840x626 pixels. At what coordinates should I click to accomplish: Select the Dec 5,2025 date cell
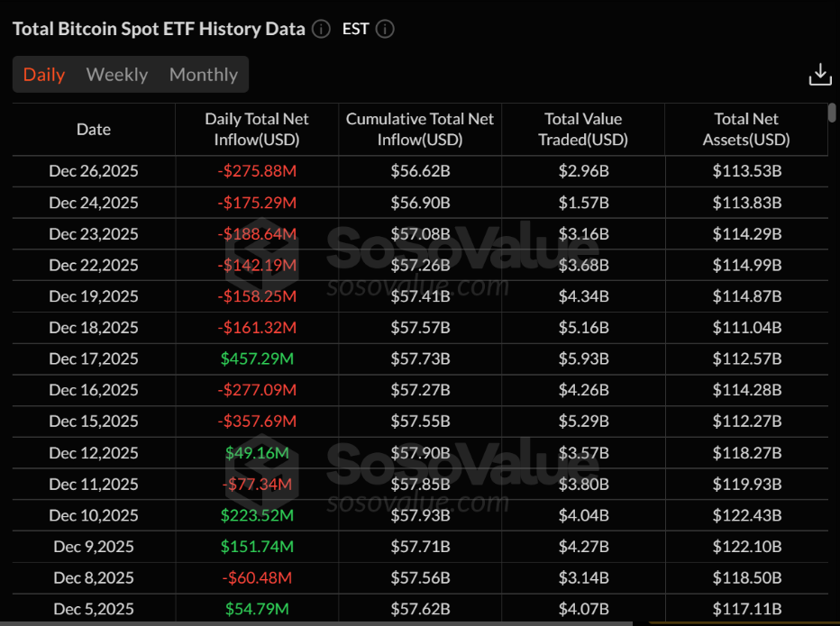point(94,609)
